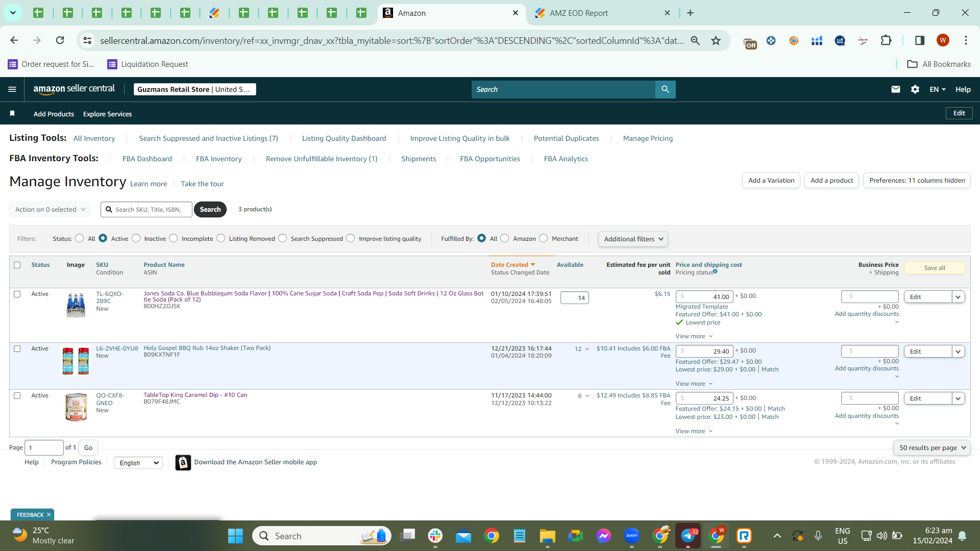Select the Listing Removed status filter
Image resolution: width=980 pixels, height=551 pixels.
pyautogui.click(x=221, y=238)
